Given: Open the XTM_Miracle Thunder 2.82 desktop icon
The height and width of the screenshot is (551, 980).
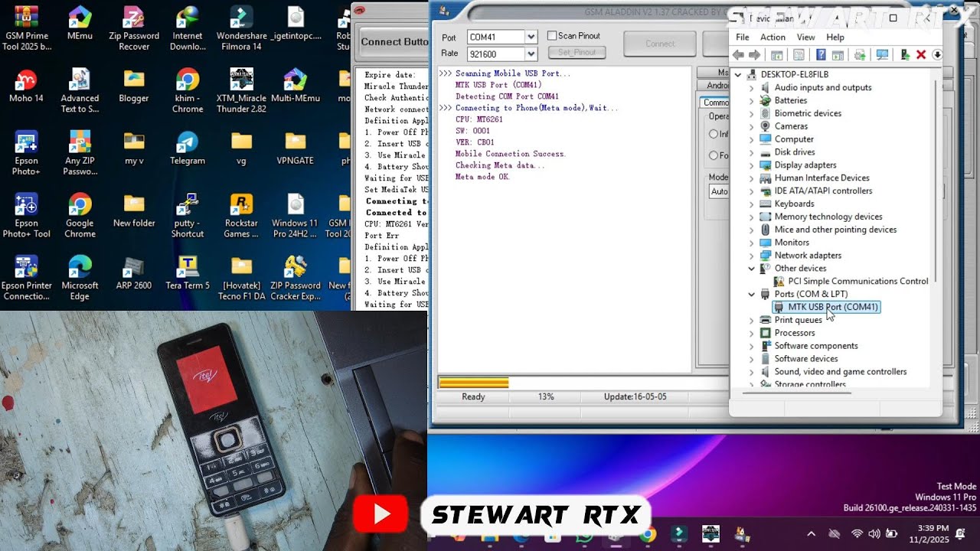Looking at the screenshot, I should coord(241,91).
